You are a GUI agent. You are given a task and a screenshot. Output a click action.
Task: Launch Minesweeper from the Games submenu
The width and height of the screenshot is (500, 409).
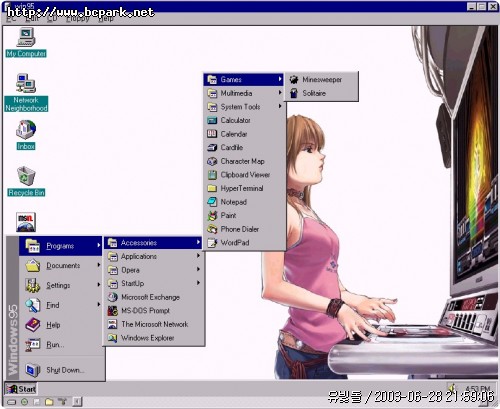point(321,79)
